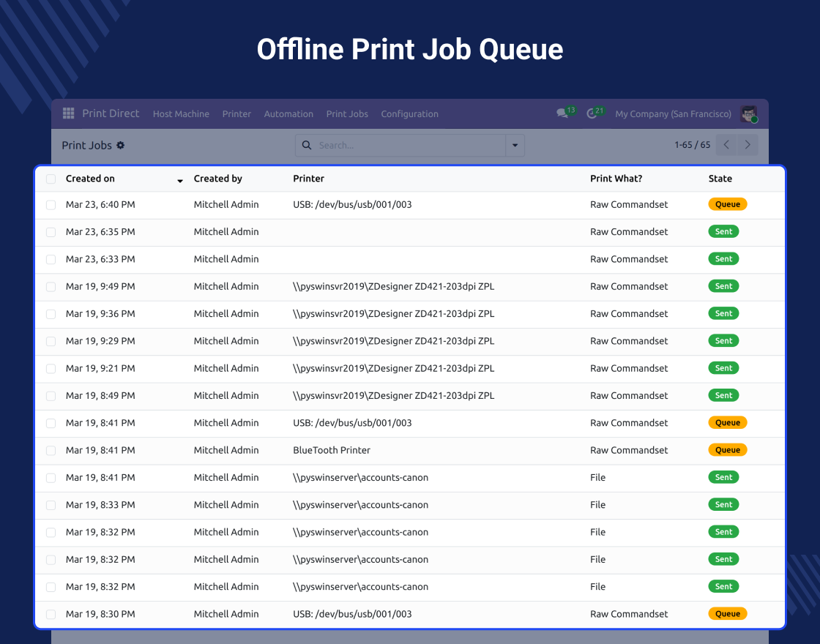Open the Automation menu

[288, 114]
